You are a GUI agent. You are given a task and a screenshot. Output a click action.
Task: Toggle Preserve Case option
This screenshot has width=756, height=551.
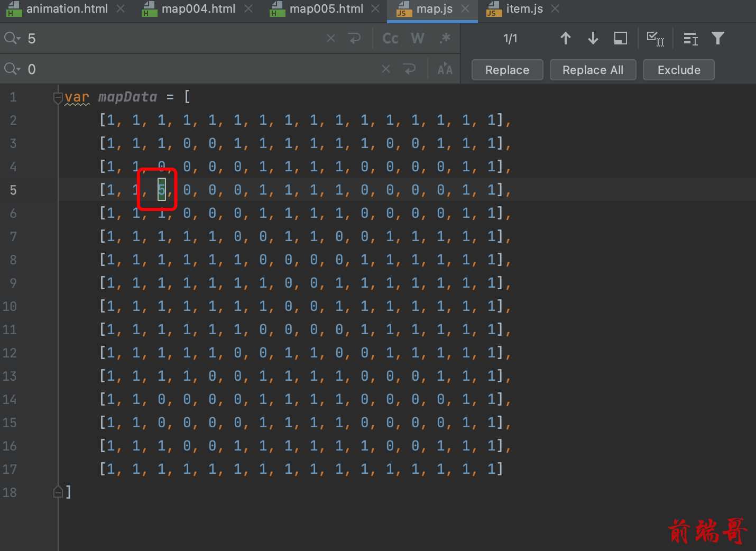click(445, 69)
